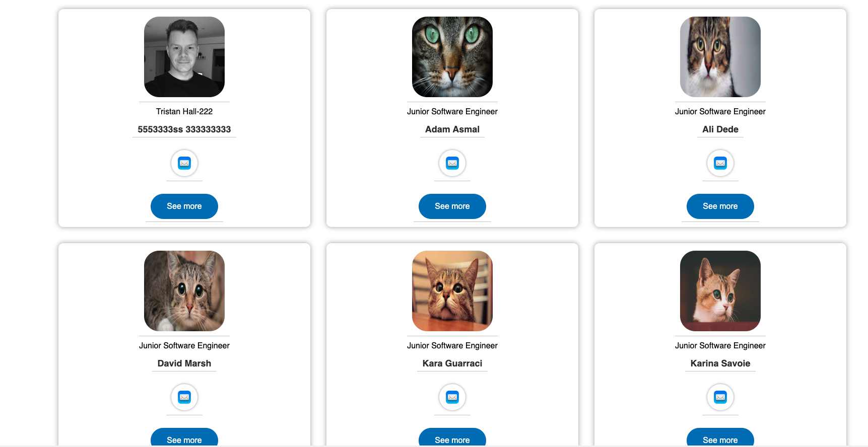Click Karina Savoie's orange-white cat photo
The image size is (868, 447).
click(x=720, y=291)
